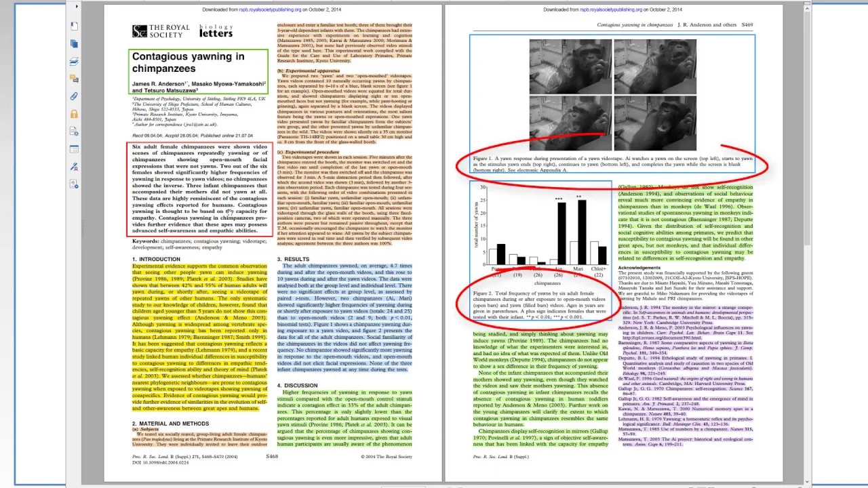This screenshot has width=868, height=488.
Task: Follow rspb.royalsocietypublishing.org link on left page
Action: (x=271, y=9)
